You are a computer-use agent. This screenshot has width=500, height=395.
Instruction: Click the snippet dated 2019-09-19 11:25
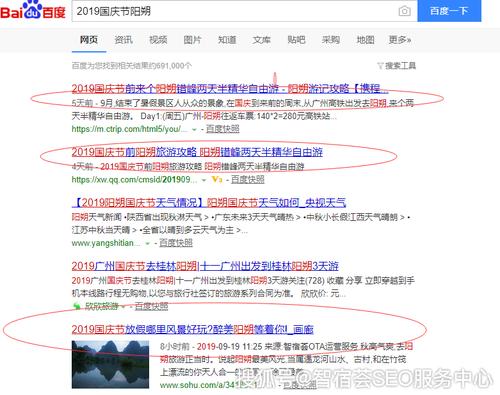click(x=287, y=359)
